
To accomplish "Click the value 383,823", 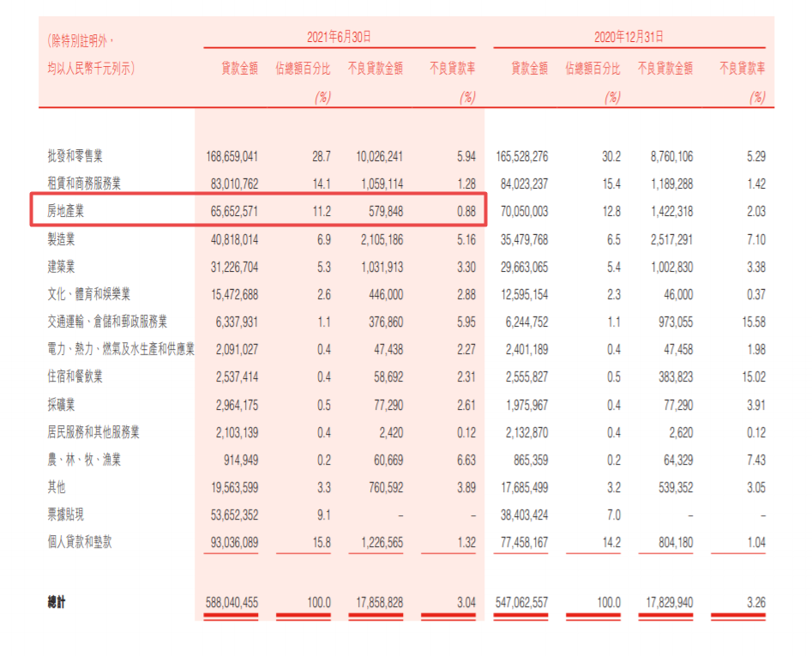I will [x=676, y=377].
